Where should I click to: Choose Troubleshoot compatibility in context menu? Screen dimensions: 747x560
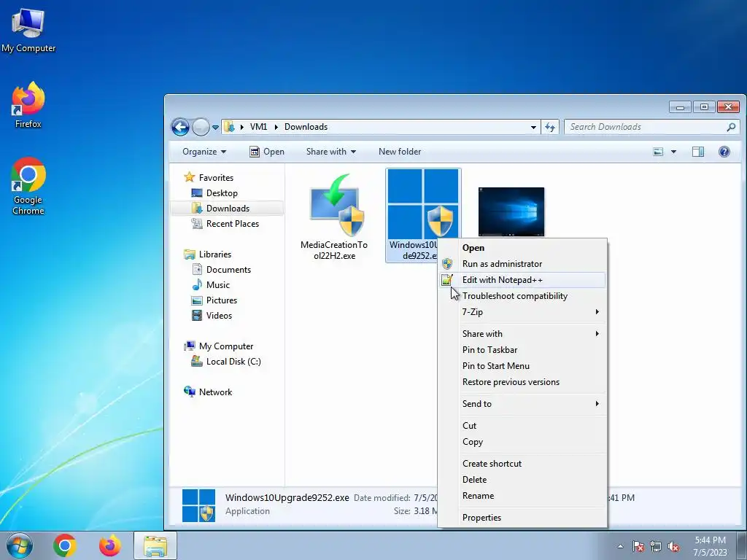click(x=522, y=296)
